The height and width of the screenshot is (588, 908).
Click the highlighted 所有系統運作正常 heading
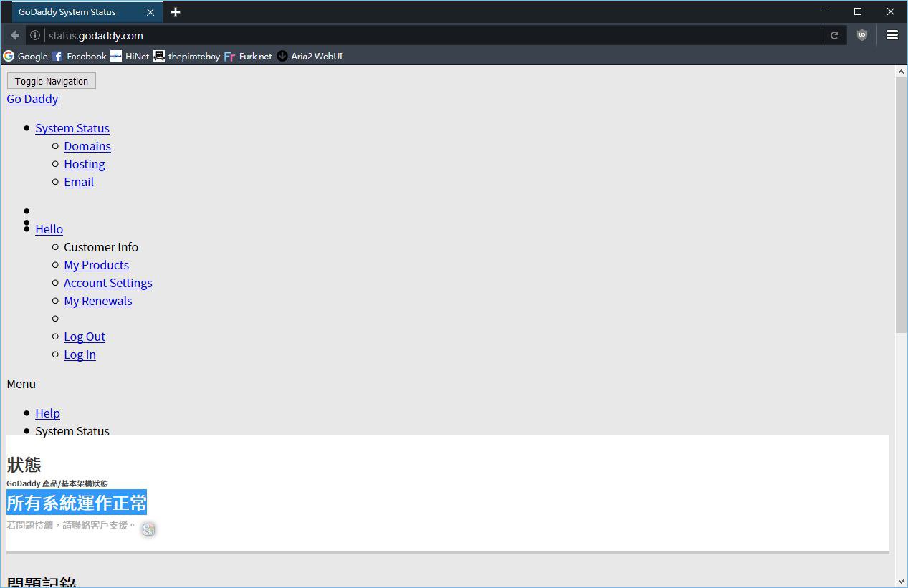(x=77, y=502)
